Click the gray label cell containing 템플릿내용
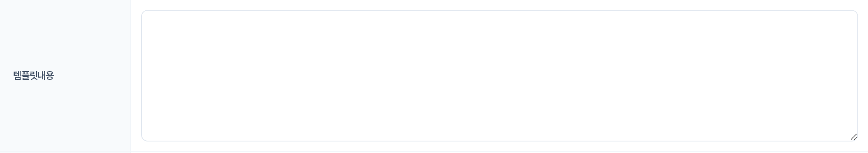Image resolution: width=868 pixels, height=153 pixels. point(65,76)
